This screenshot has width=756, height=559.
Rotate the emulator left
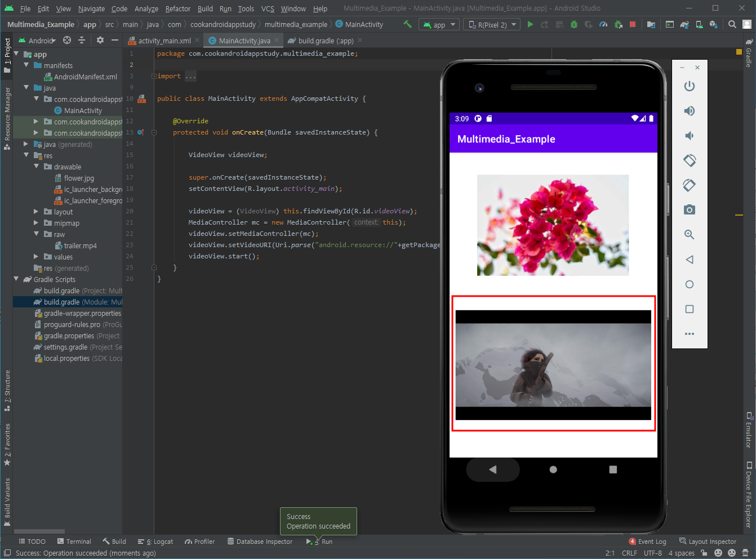pos(690,160)
